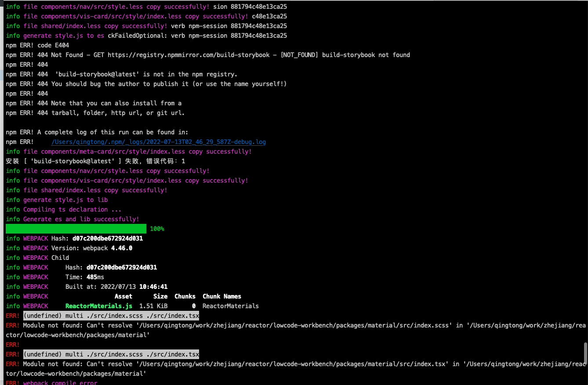Click nav style.less line ending "sion 881794c48e13ca25"

click(146, 7)
